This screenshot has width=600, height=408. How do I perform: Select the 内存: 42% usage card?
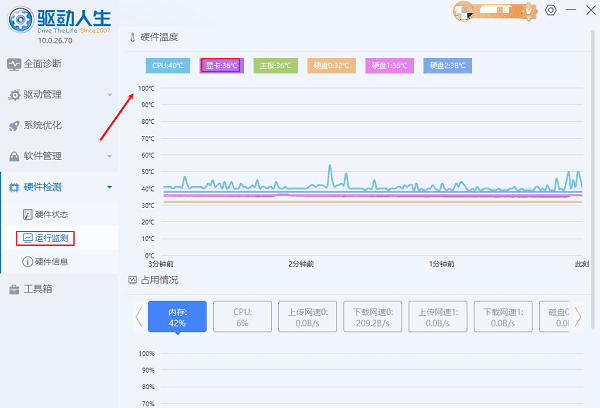click(177, 317)
